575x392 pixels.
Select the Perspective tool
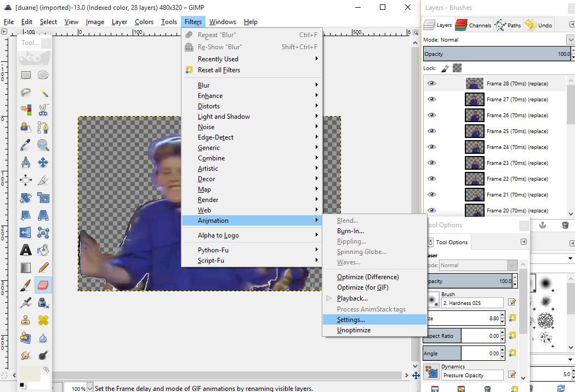pos(43,215)
